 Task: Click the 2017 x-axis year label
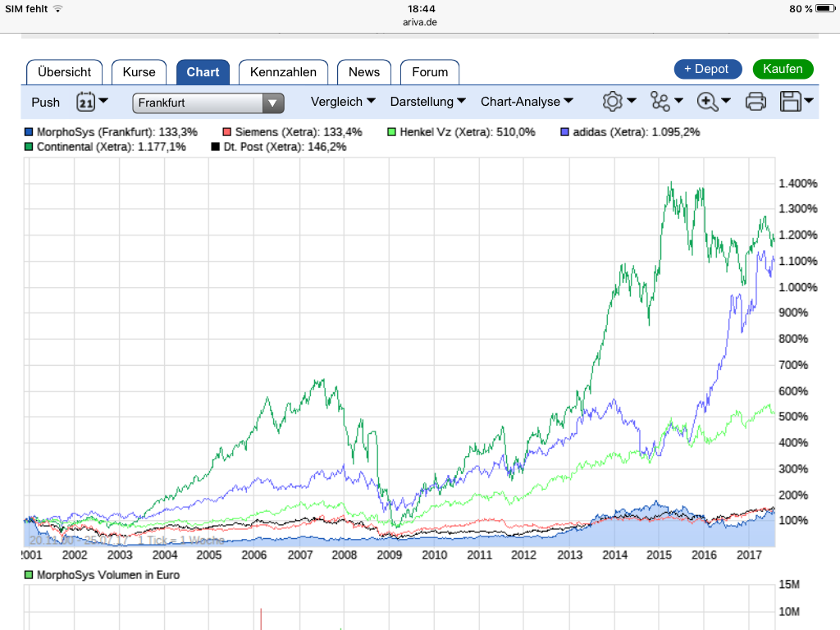[749, 555]
